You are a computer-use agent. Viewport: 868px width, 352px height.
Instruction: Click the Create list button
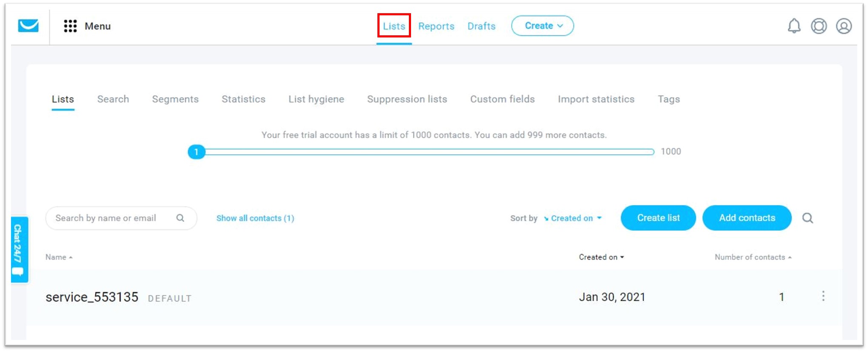tap(658, 218)
